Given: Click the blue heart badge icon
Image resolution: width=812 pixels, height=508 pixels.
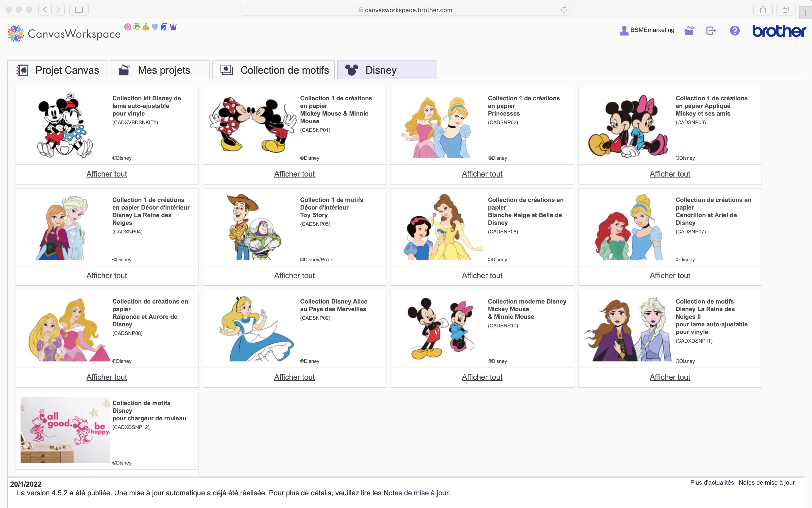Looking at the screenshot, I should (x=155, y=27).
